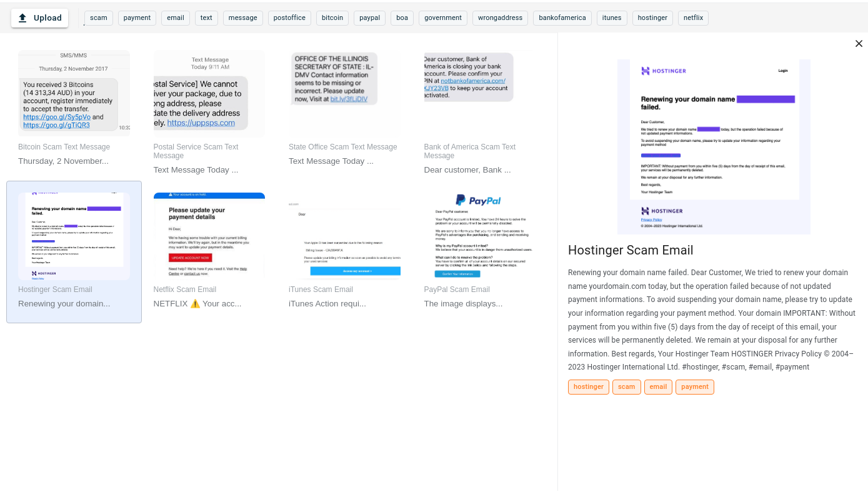Close the Hostinger detail panel
The image size is (868, 504).
[x=859, y=43]
